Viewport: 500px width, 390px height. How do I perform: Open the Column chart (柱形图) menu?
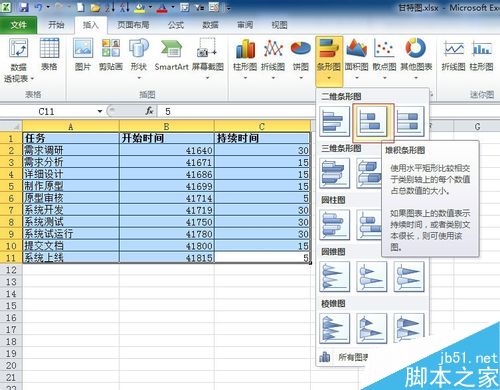(x=245, y=58)
